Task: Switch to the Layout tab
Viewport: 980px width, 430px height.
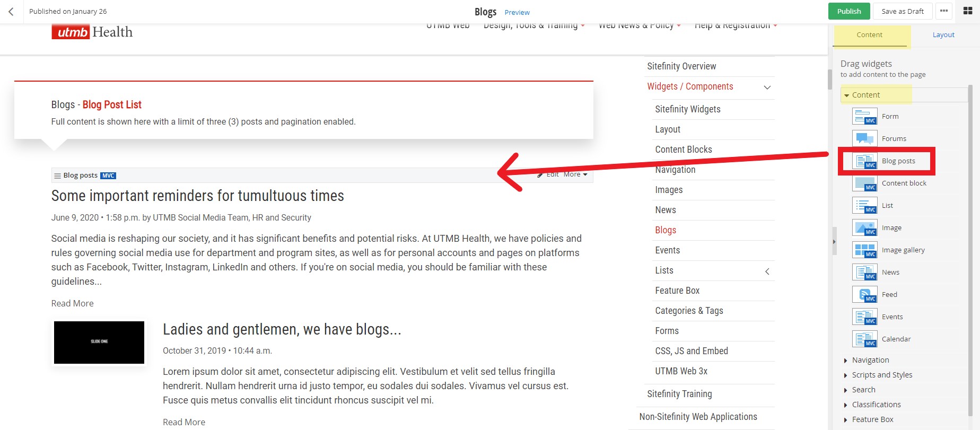Action: point(943,35)
